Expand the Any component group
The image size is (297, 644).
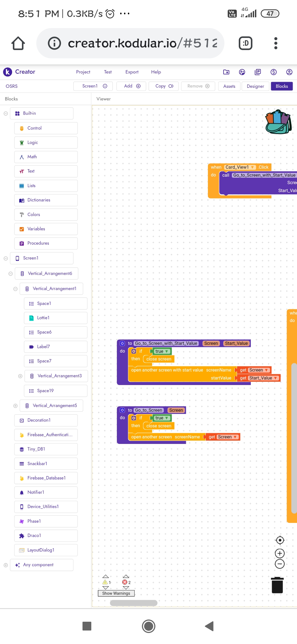click(5, 565)
